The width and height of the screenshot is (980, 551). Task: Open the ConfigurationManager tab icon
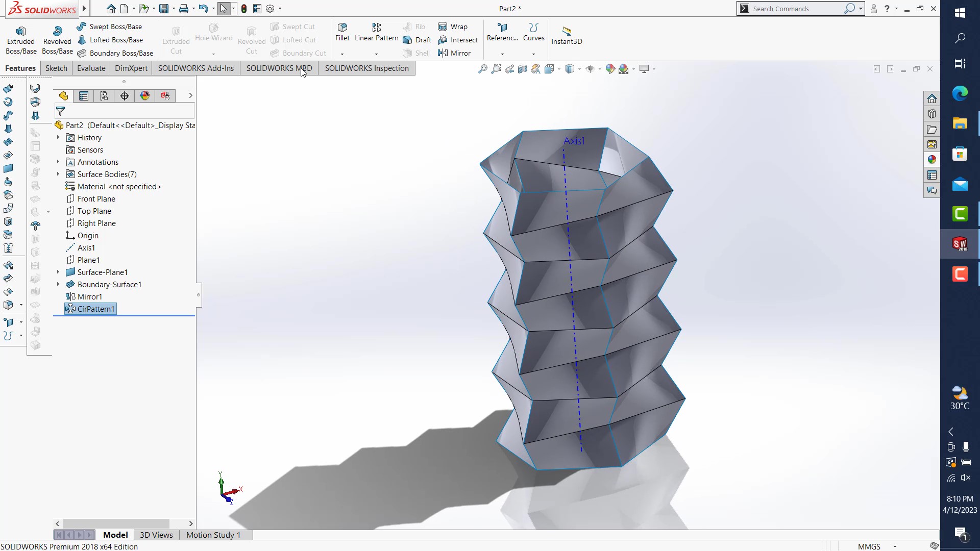point(104,96)
